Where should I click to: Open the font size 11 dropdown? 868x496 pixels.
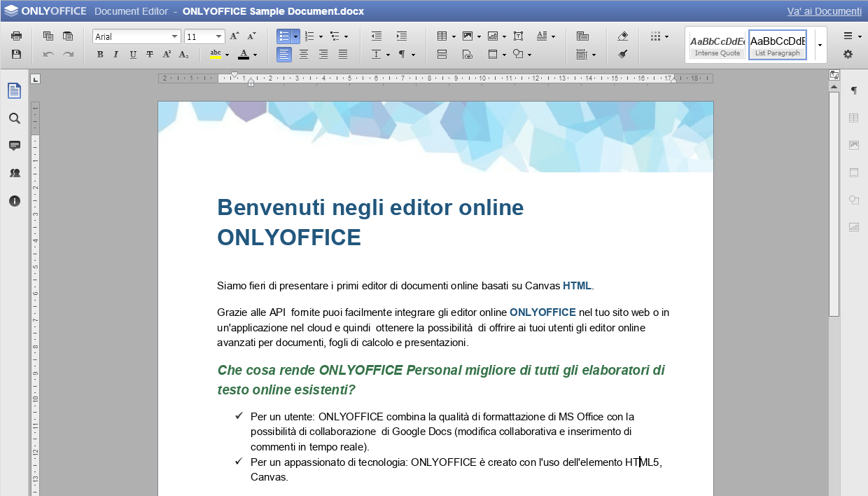pos(219,36)
